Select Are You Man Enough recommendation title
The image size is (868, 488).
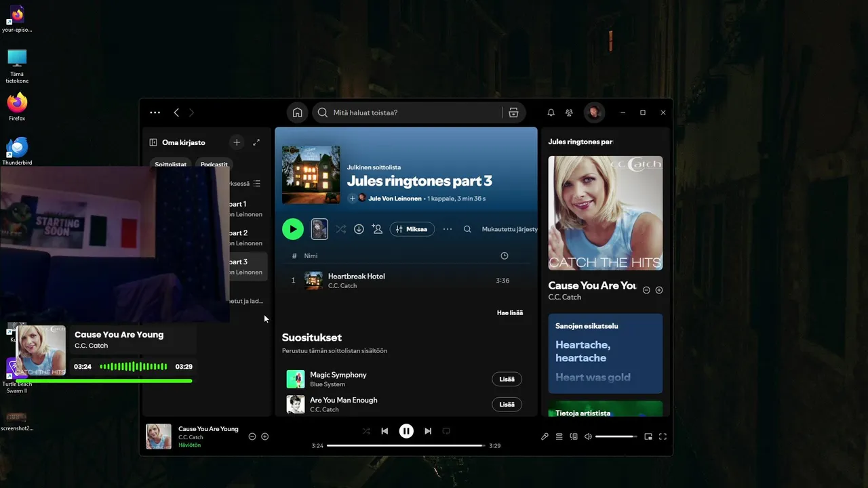point(344,400)
